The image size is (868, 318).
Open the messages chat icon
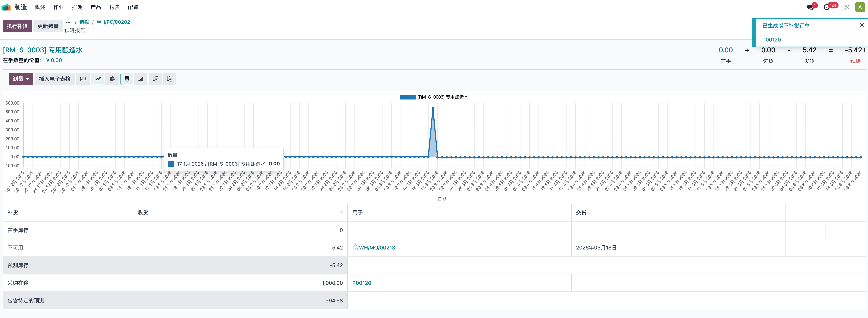point(810,7)
